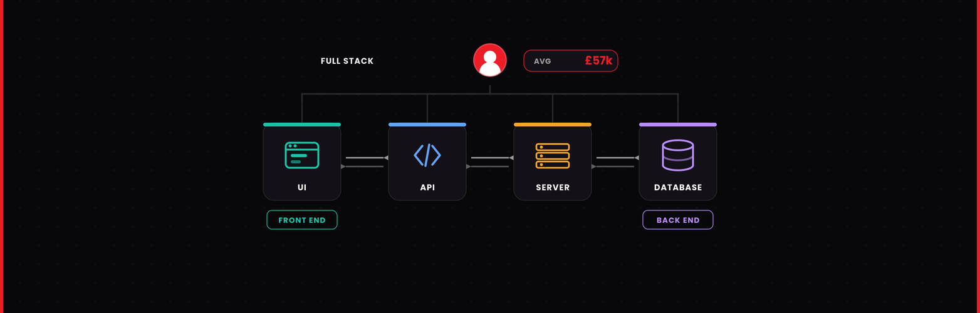This screenshot has width=980, height=313.
Task: Click the UI card label
Action: [x=302, y=187]
